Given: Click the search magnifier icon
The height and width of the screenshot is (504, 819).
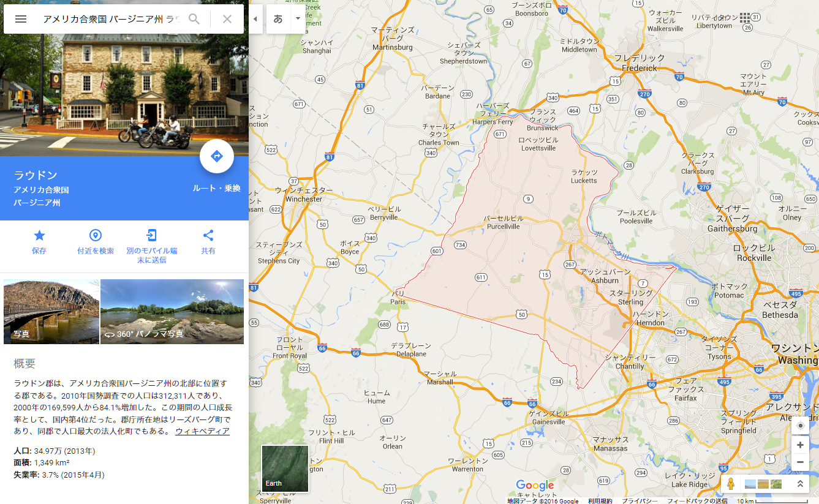Looking at the screenshot, I should pyautogui.click(x=194, y=19).
